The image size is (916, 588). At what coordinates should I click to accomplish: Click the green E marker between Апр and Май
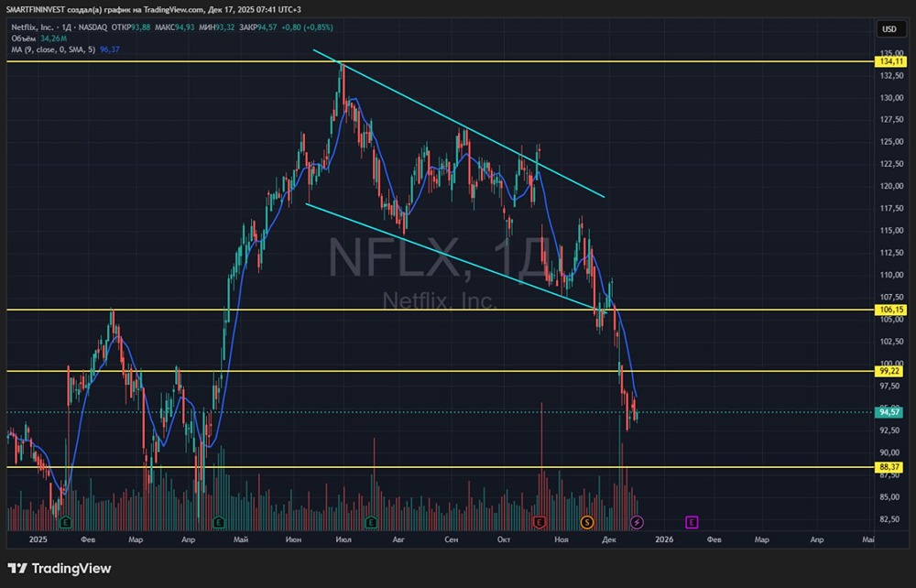(219, 522)
